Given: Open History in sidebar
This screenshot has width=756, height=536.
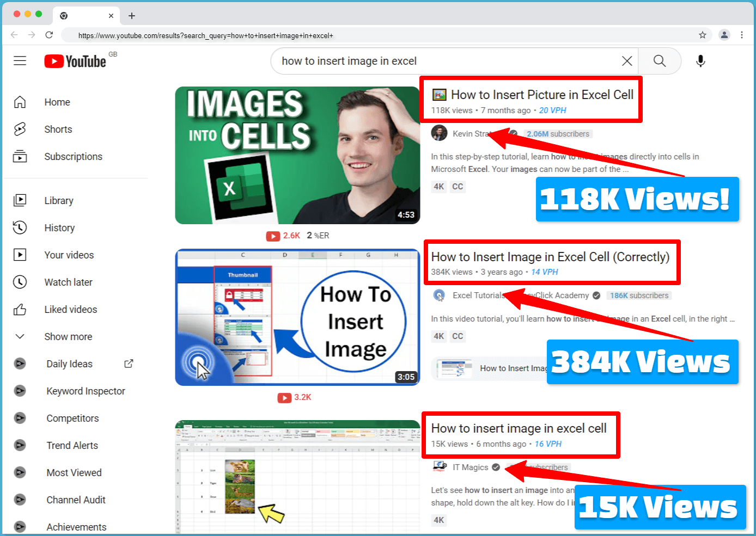Looking at the screenshot, I should coord(59,227).
